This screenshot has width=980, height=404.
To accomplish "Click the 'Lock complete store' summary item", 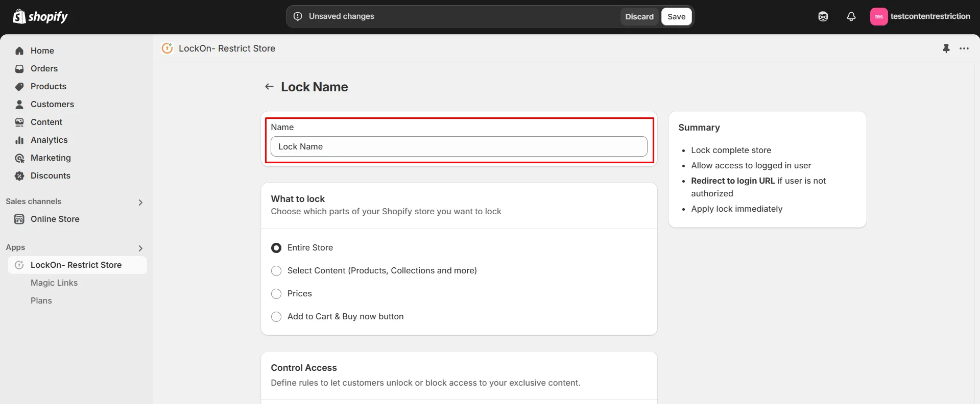I will [731, 150].
